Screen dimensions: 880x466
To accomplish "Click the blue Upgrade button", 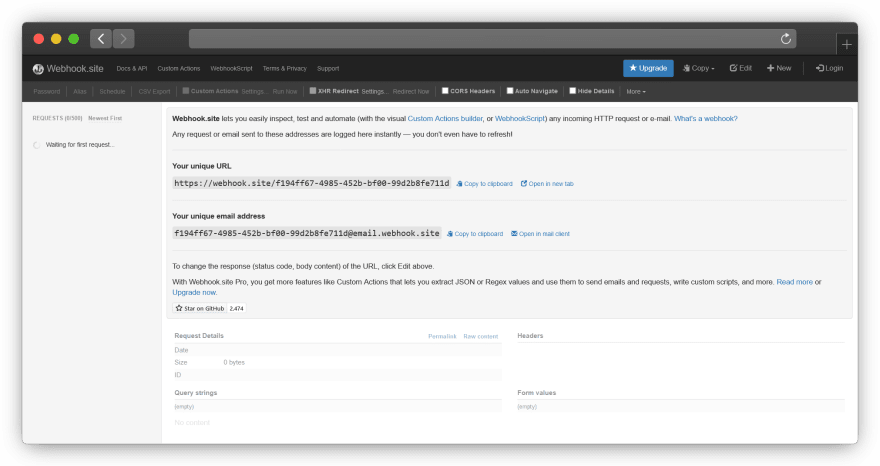I will point(648,68).
